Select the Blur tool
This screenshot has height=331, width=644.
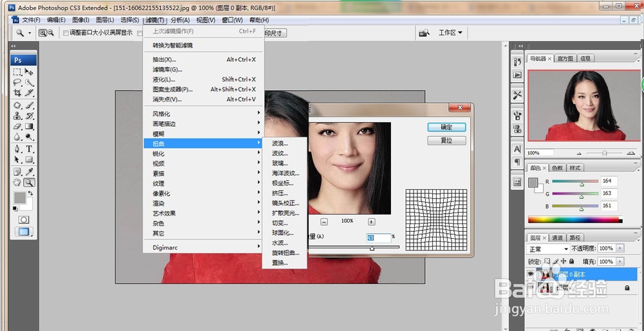[x=17, y=137]
